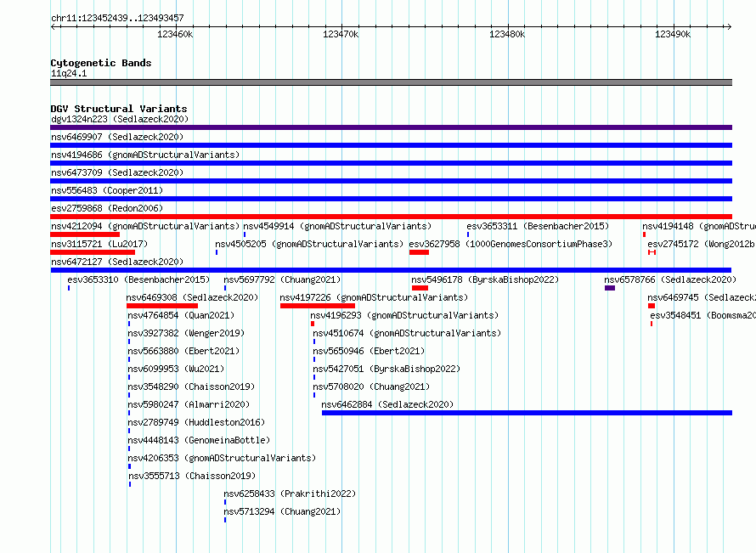
Task: Click the 11q24.1 band label
Action: point(69,73)
